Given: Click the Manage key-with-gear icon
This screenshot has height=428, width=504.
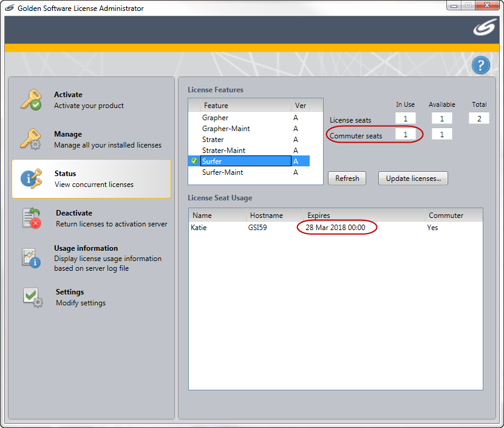Looking at the screenshot, I should point(31,139).
